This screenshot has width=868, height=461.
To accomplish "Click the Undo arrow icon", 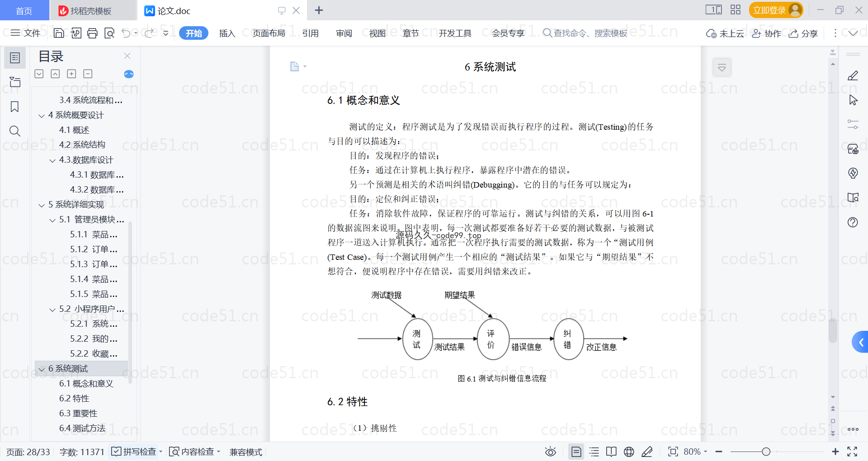I will (126, 33).
